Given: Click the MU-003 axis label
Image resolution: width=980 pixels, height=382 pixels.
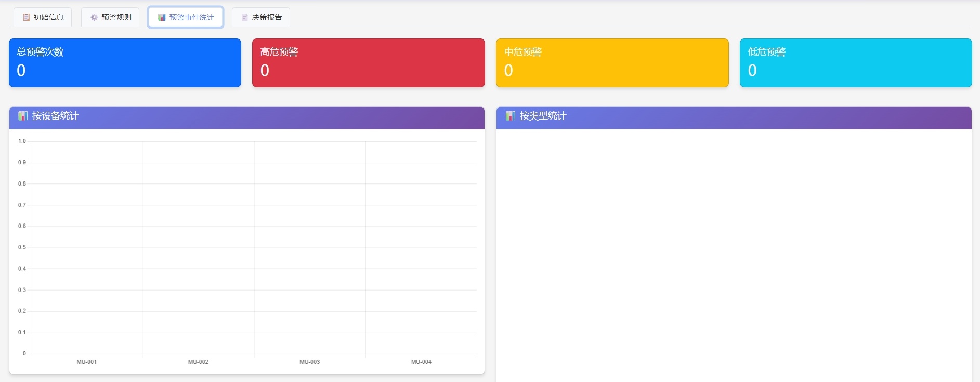Looking at the screenshot, I should pos(310,362).
